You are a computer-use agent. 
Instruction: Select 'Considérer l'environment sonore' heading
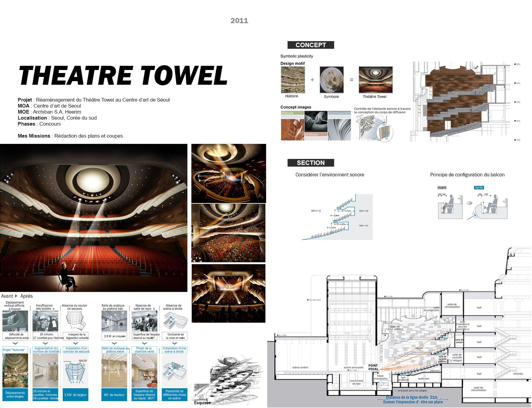(x=330, y=175)
